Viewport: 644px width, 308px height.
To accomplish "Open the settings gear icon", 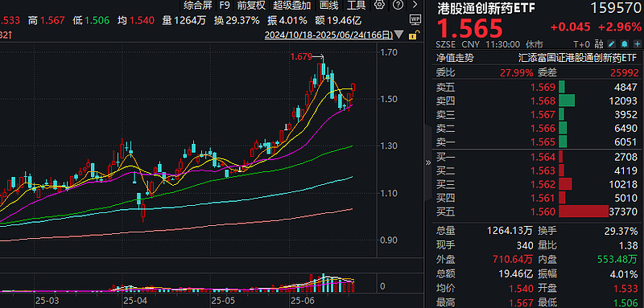I will coord(379,5).
